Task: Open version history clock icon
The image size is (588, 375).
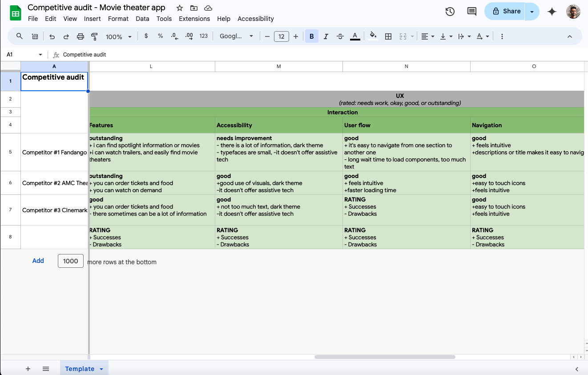Action: 450,12
